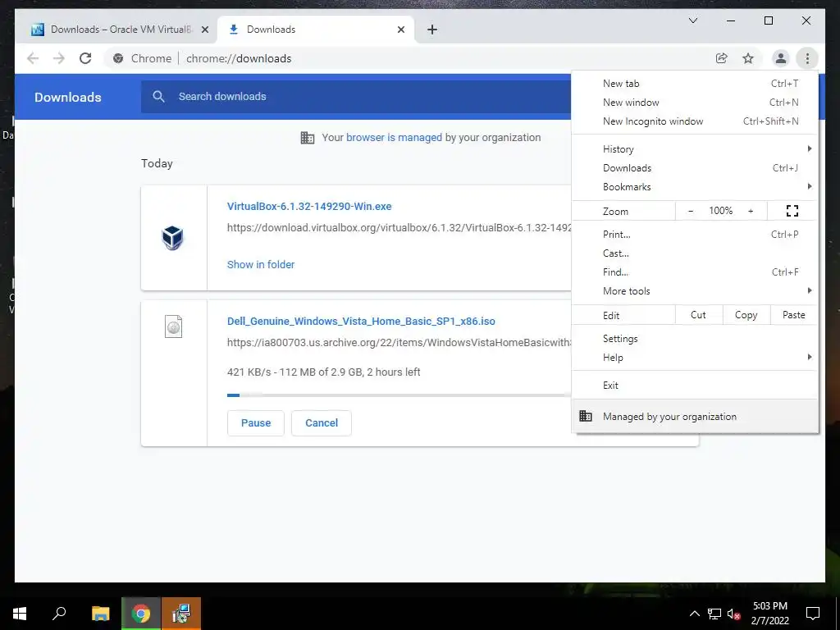The height and width of the screenshot is (630, 840).
Task: Click Managed by your organization entry
Action: [x=695, y=416]
